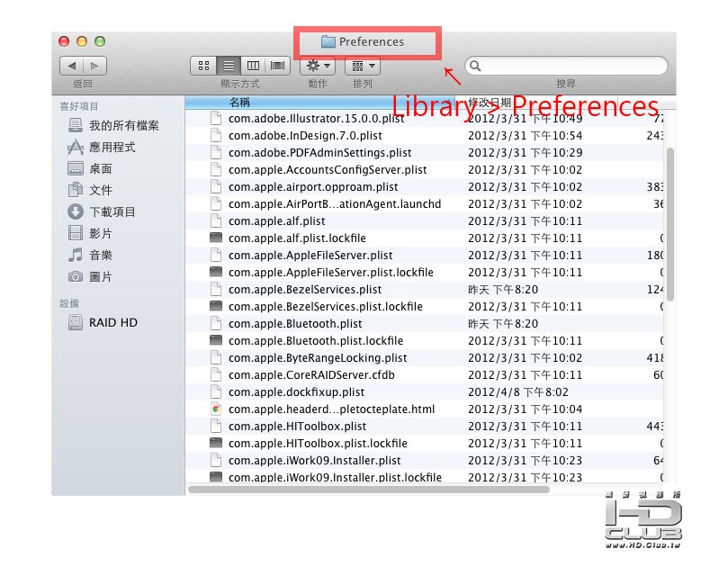Open 我的所有檔案 in the sidebar
This screenshot has height=567, width=728.
coord(113,125)
